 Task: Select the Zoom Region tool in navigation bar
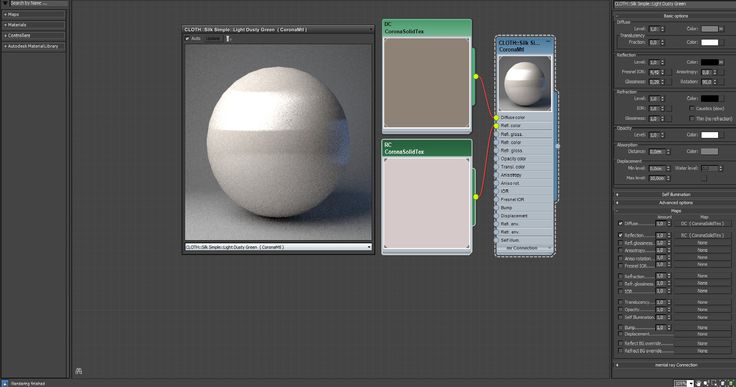point(714,384)
